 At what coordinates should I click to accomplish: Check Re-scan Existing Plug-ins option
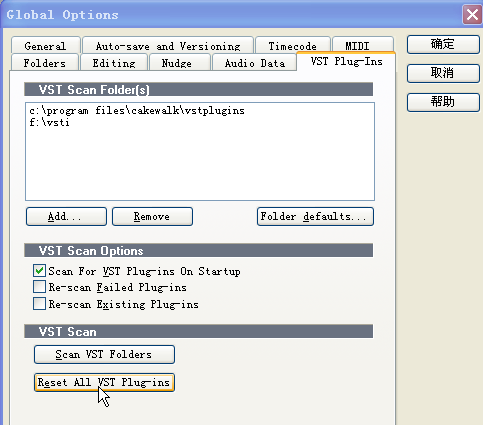coord(39,304)
